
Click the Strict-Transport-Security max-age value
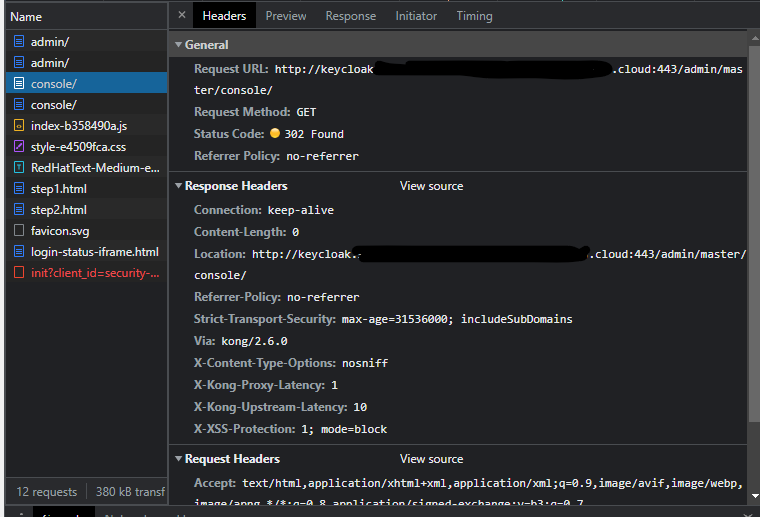457,319
